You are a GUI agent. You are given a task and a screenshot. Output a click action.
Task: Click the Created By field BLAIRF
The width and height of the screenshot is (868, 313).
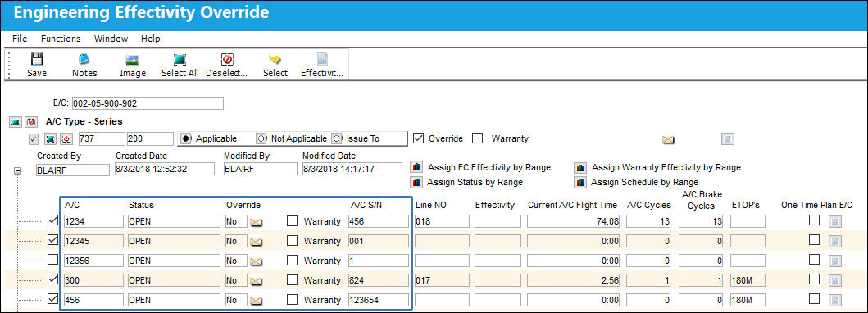click(x=73, y=170)
